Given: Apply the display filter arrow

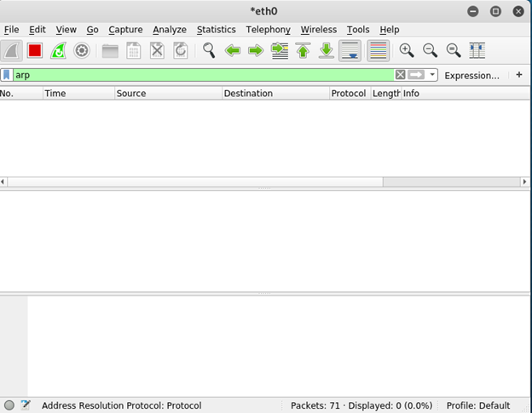Looking at the screenshot, I should (x=416, y=75).
